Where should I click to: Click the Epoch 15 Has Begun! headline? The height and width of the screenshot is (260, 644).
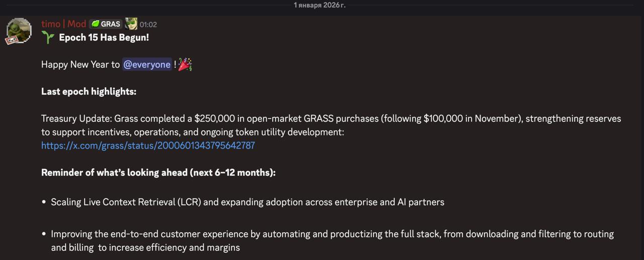(x=104, y=37)
